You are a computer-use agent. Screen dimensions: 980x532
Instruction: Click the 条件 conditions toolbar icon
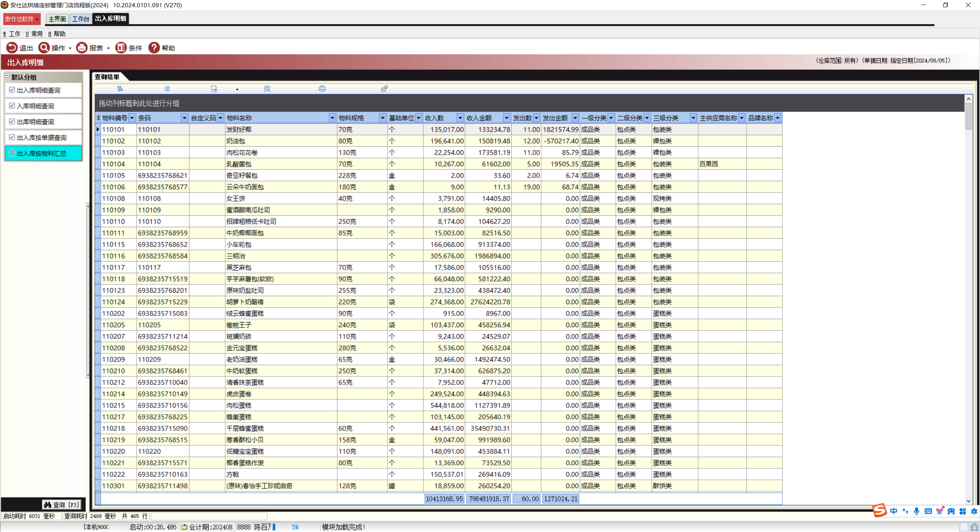(121, 47)
